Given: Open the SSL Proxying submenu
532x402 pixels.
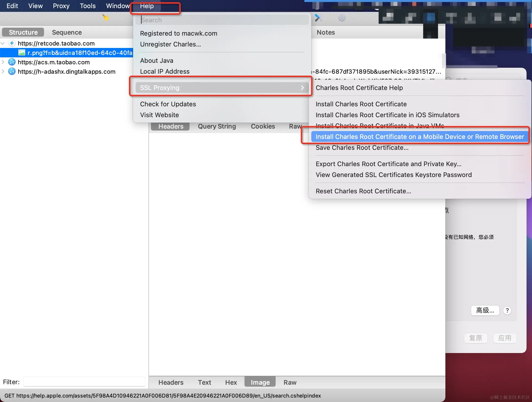Looking at the screenshot, I should point(221,88).
